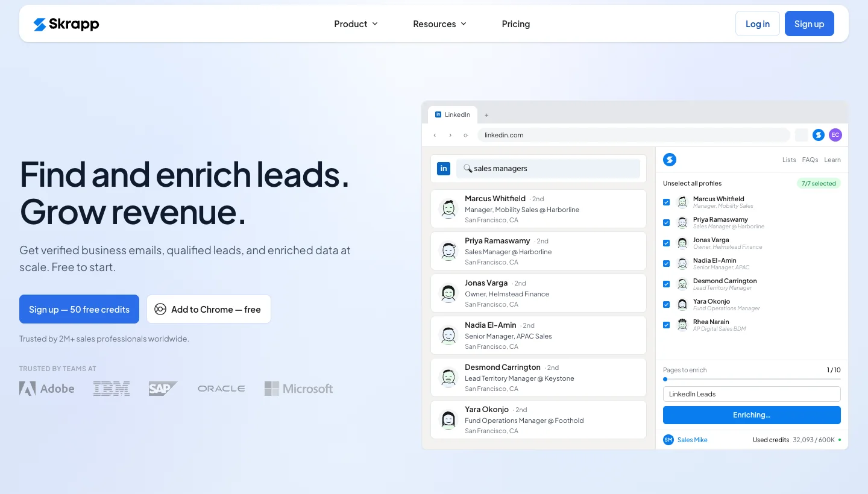This screenshot has height=494, width=868.
Task: Click the browser back arrow
Action: click(435, 135)
